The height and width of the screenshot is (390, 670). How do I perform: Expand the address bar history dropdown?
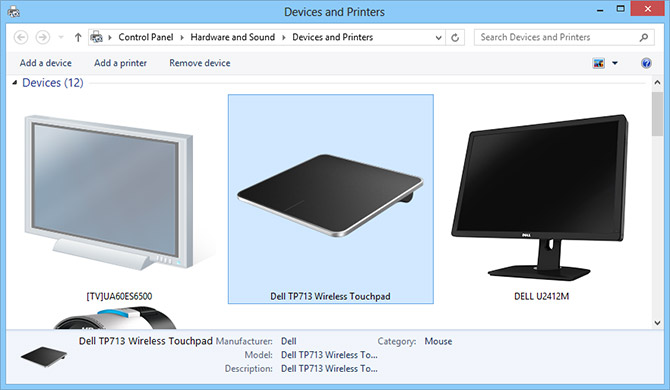(x=438, y=38)
